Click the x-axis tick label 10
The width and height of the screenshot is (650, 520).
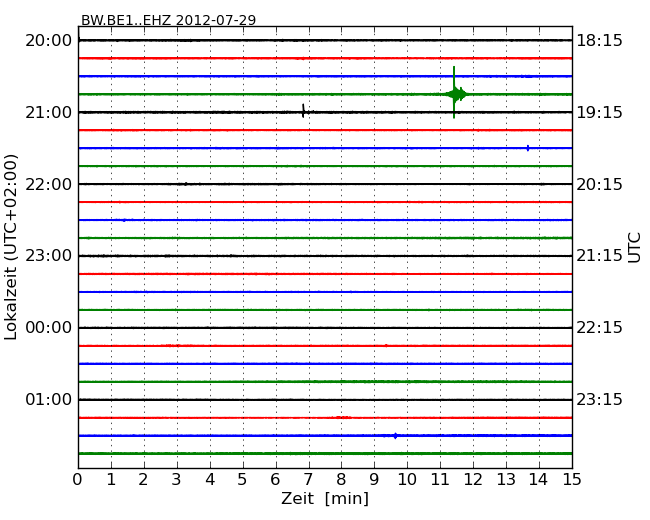click(407, 479)
